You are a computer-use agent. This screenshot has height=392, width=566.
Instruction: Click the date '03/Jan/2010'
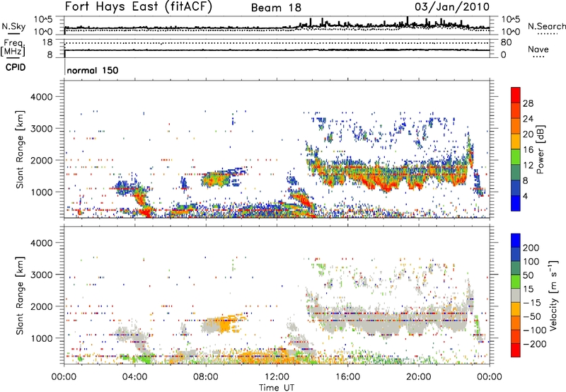coord(452,7)
